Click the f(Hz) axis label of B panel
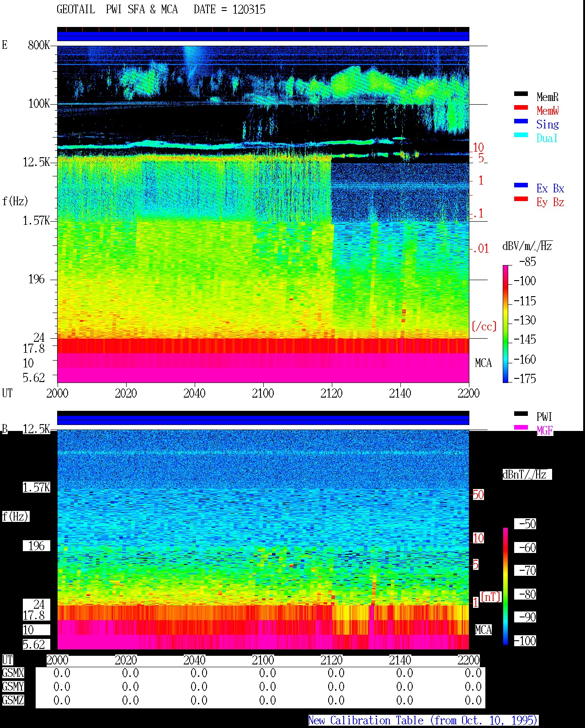 pos(15,516)
